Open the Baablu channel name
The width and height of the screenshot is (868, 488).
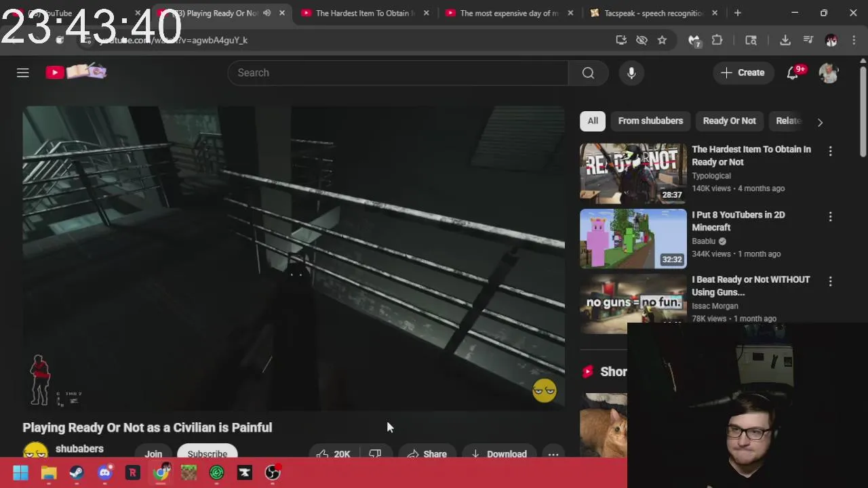pos(703,241)
